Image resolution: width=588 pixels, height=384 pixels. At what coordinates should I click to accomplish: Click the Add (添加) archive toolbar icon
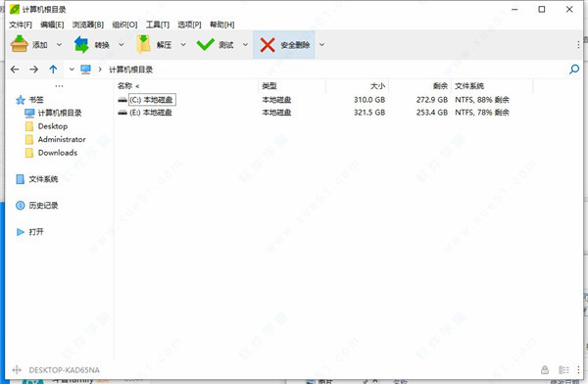coord(20,44)
